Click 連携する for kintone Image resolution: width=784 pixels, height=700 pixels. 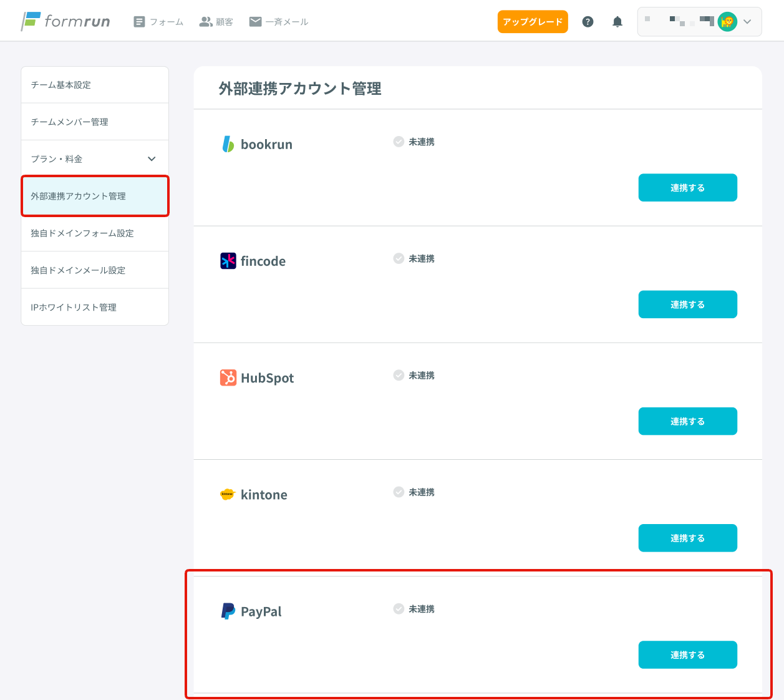687,538
